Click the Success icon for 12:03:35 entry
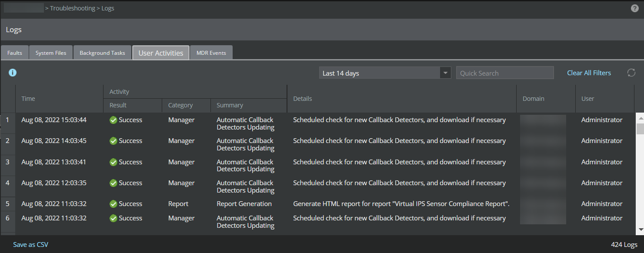The height and width of the screenshot is (253, 644). click(x=113, y=183)
